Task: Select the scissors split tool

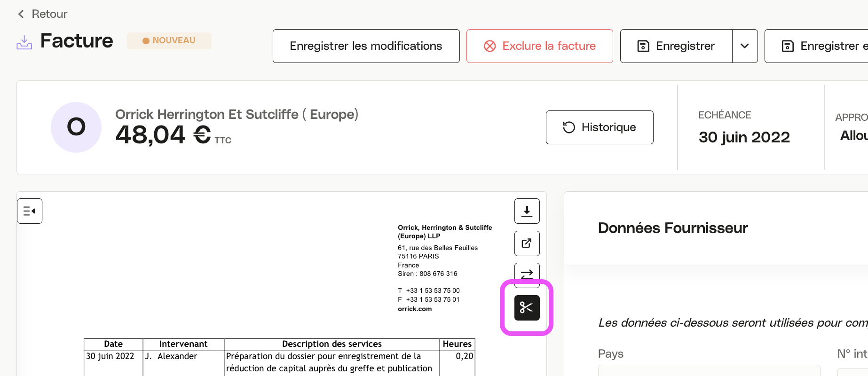Action: click(x=527, y=308)
